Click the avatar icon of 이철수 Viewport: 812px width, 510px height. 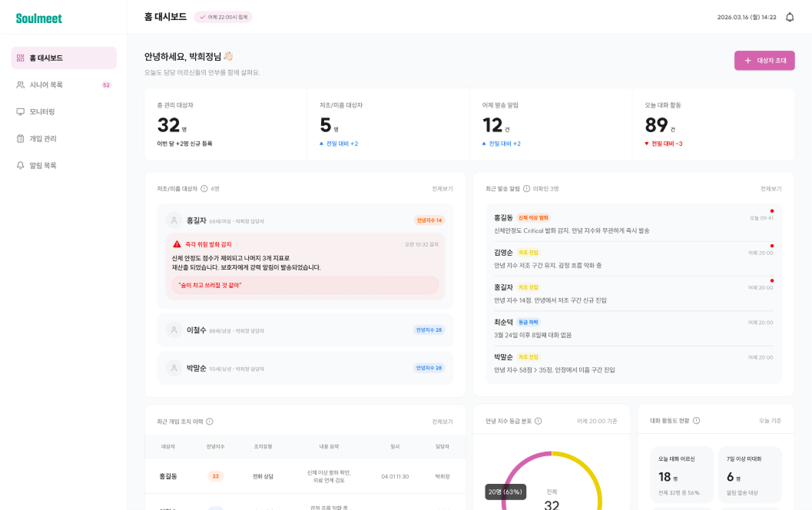point(174,330)
